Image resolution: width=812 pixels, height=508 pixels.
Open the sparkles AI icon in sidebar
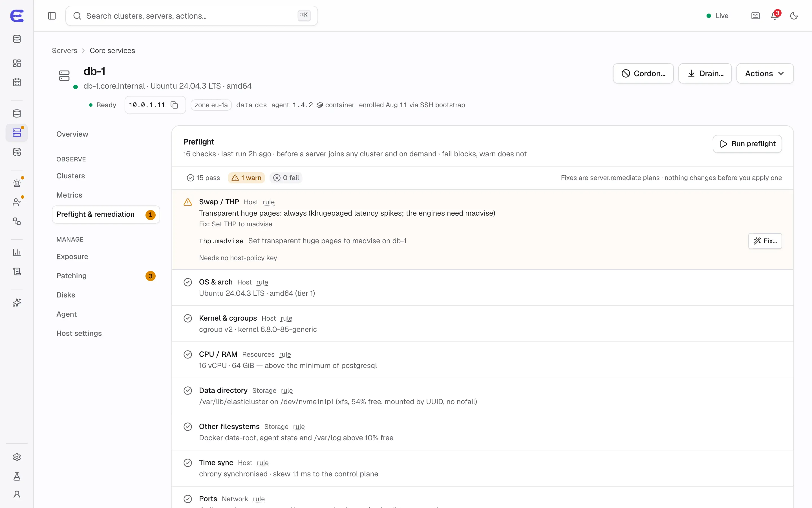17,303
